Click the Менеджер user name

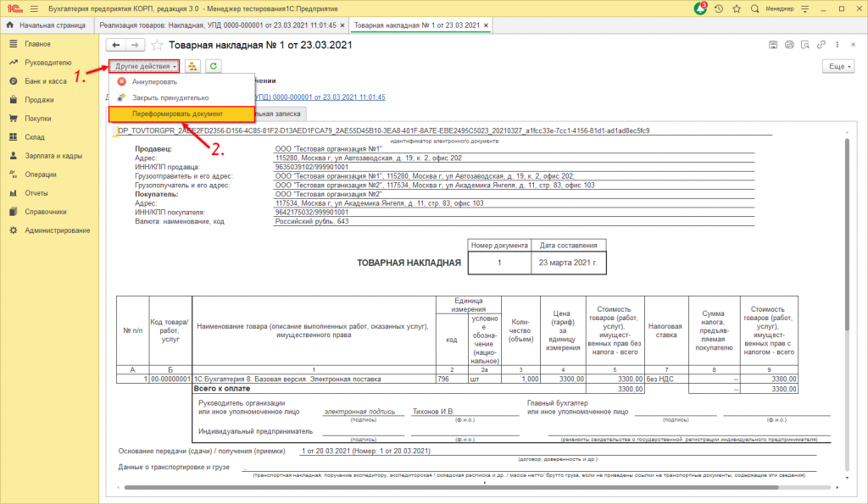coord(780,8)
